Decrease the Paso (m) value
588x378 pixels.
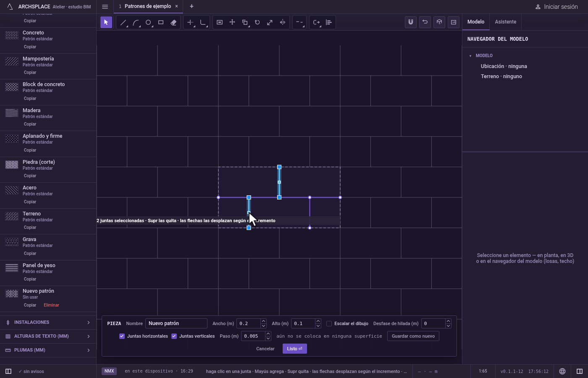click(268, 338)
